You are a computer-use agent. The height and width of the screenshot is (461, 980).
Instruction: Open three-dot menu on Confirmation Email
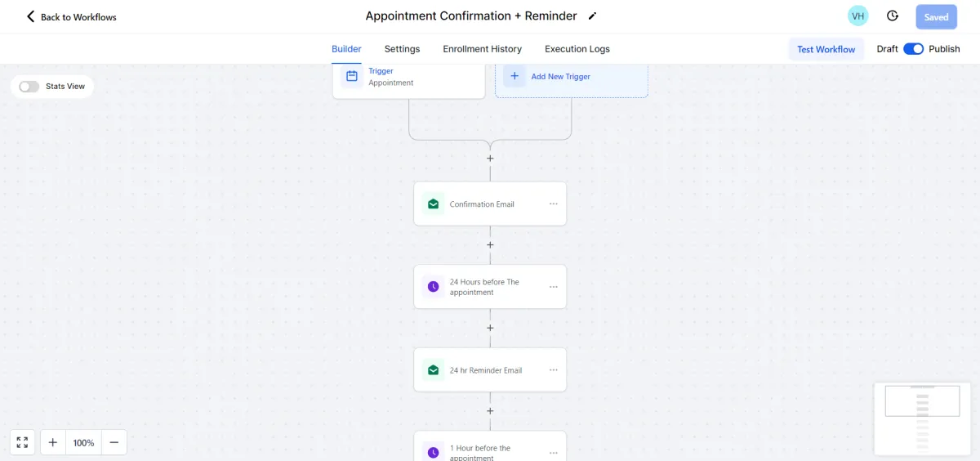(x=553, y=204)
